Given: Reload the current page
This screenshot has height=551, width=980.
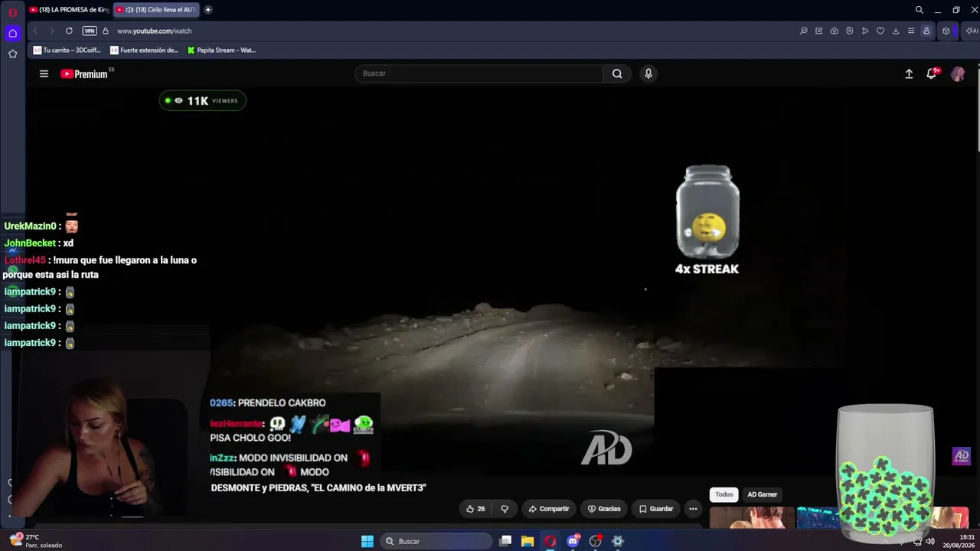Looking at the screenshot, I should click(x=69, y=31).
